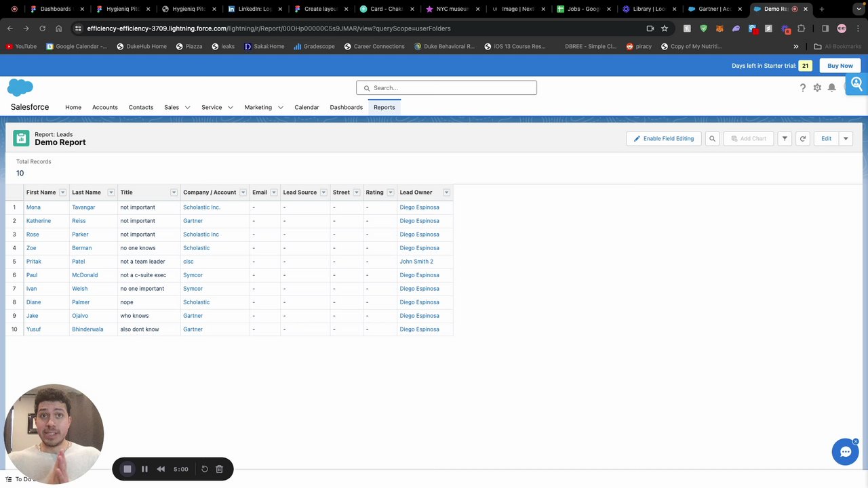Click the browser address bar
The width and height of the screenshot is (868, 488).
pyautogui.click(x=359, y=28)
